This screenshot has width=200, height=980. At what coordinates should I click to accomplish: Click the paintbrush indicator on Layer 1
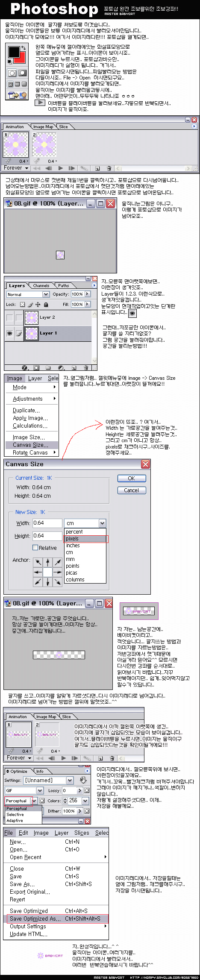pos(19,333)
